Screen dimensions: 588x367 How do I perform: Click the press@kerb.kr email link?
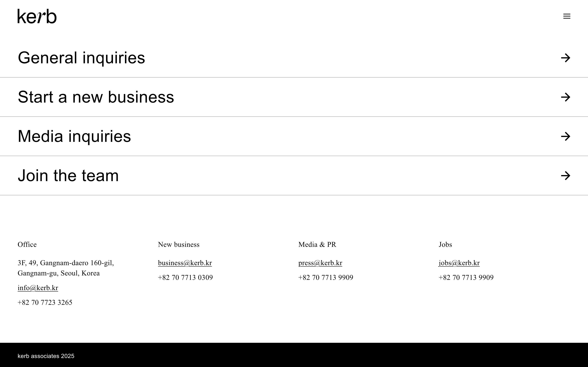(320, 263)
